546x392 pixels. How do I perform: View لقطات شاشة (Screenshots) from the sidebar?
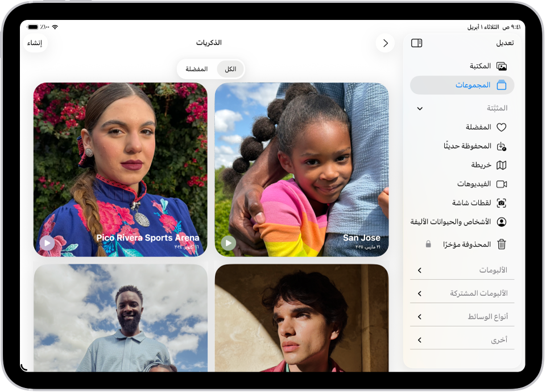click(501, 203)
